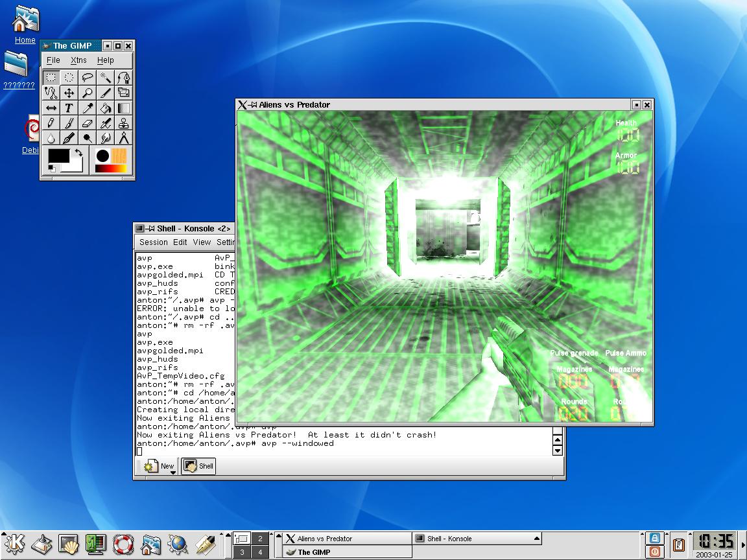747x560 pixels.
Task: Open the New session dropdown in Konsole
Action: click(x=173, y=472)
